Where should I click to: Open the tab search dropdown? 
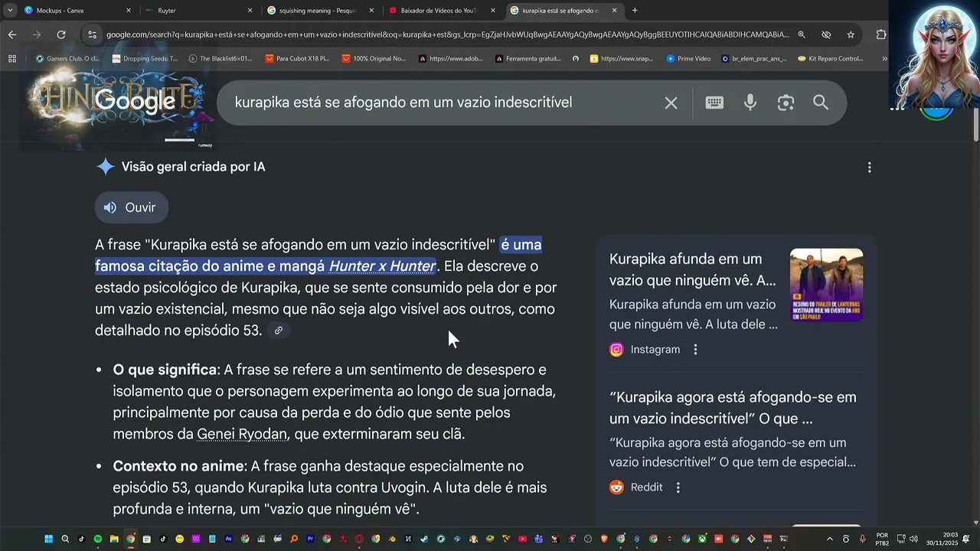tap(9, 11)
